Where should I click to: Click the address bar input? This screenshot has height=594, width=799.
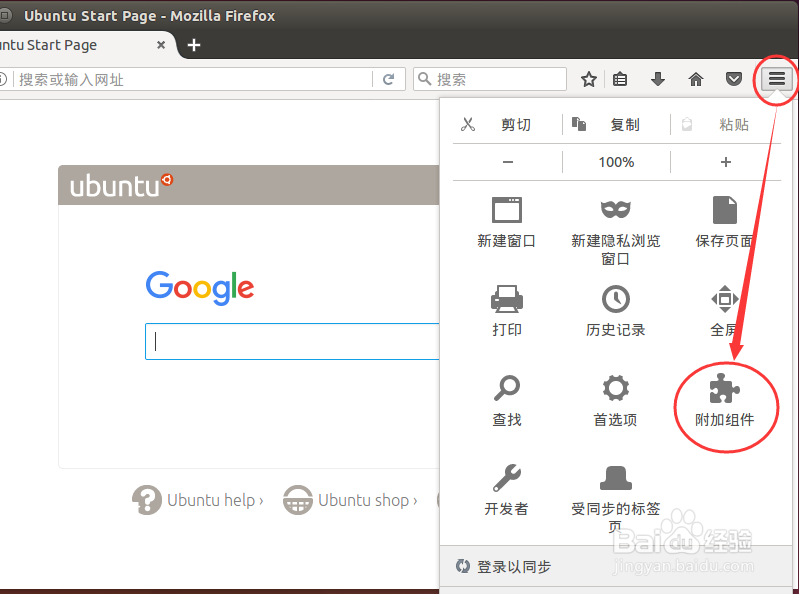pos(194,79)
